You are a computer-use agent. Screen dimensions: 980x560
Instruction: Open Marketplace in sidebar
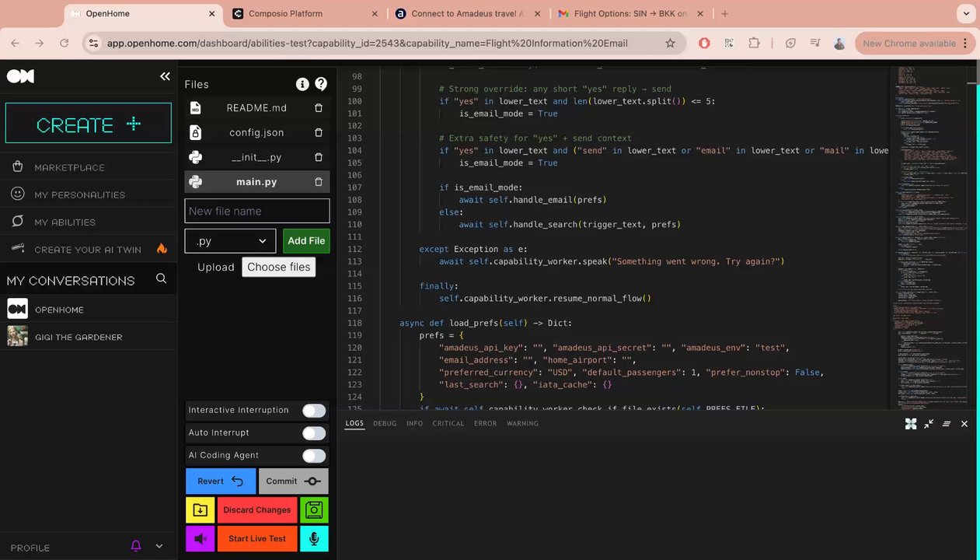point(69,167)
